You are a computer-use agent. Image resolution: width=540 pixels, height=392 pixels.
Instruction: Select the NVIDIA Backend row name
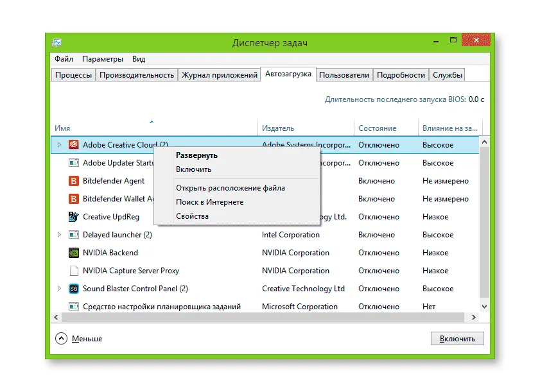pyautogui.click(x=110, y=253)
